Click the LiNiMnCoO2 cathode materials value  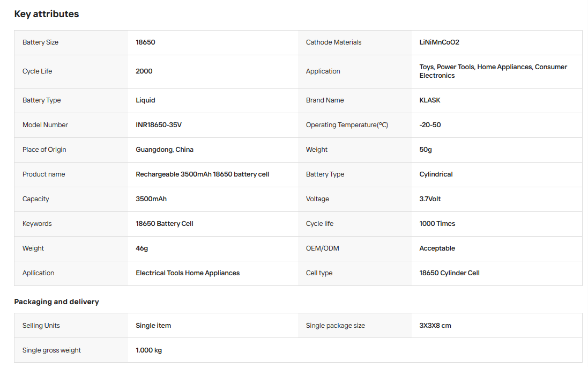(x=439, y=42)
